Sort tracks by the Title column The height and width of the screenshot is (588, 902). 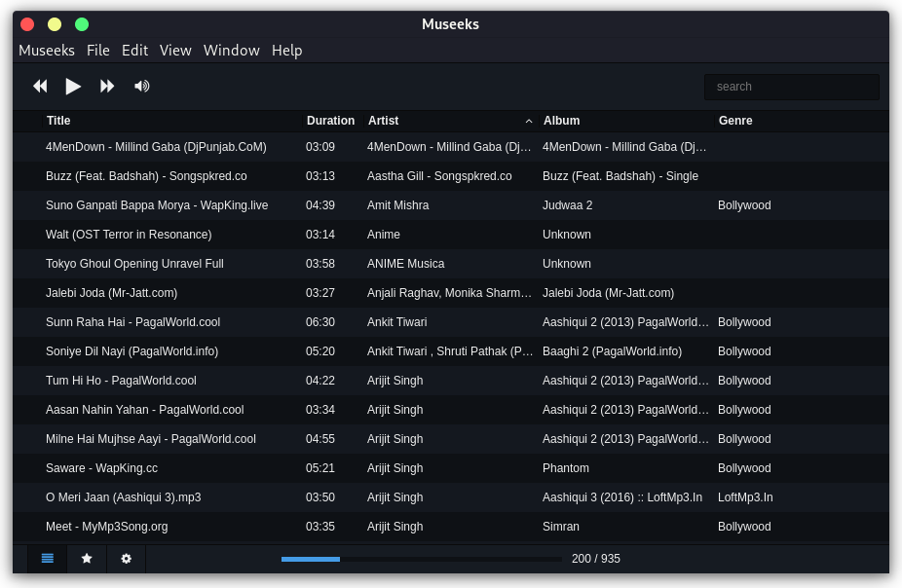point(57,121)
